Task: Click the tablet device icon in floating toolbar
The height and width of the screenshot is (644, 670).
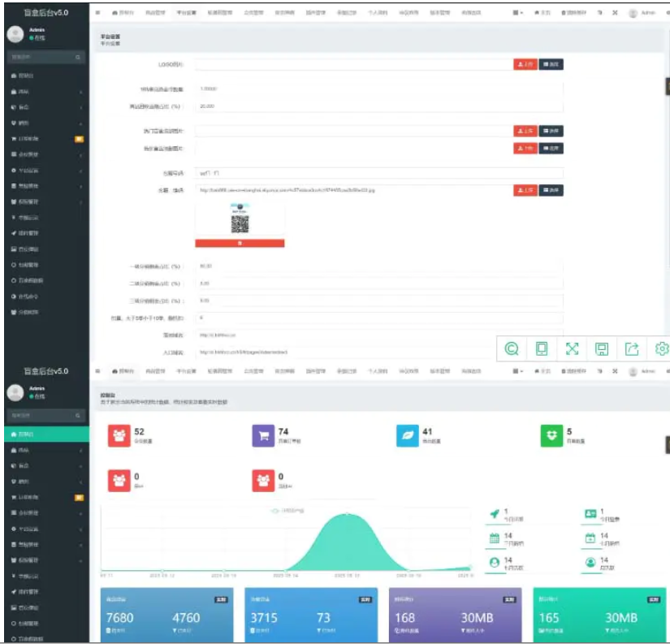Action: [542, 348]
